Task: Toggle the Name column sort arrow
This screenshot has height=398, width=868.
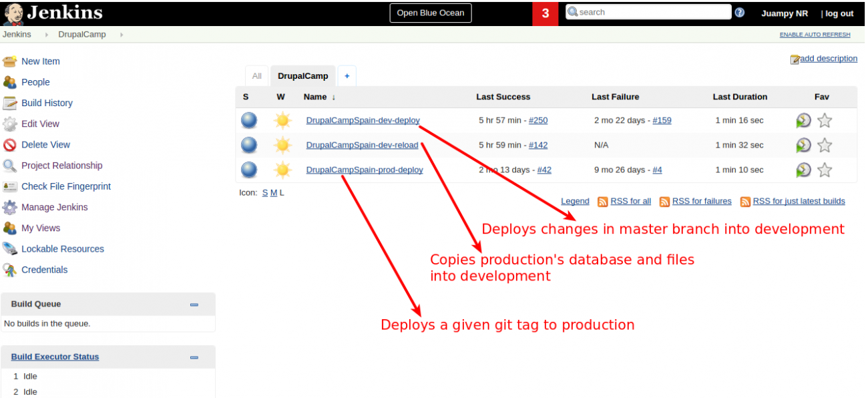Action: coord(333,97)
